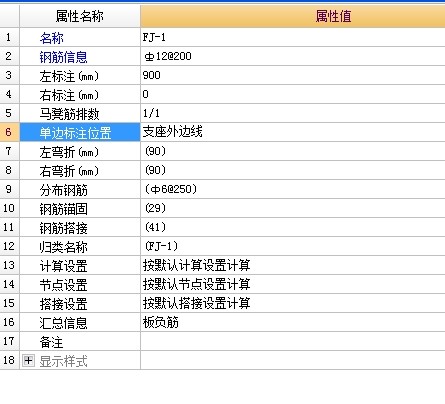The height and width of the screenshot is (404, 445).
Task: Edit the 右弯折(mm) value (90)
Action: coord(155,170)
